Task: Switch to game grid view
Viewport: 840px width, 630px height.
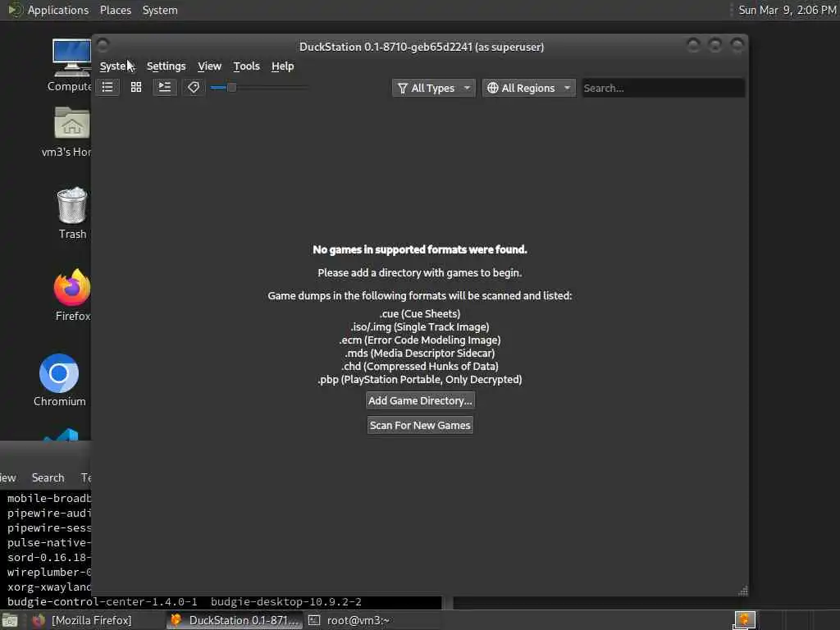Action: point(136,87)
